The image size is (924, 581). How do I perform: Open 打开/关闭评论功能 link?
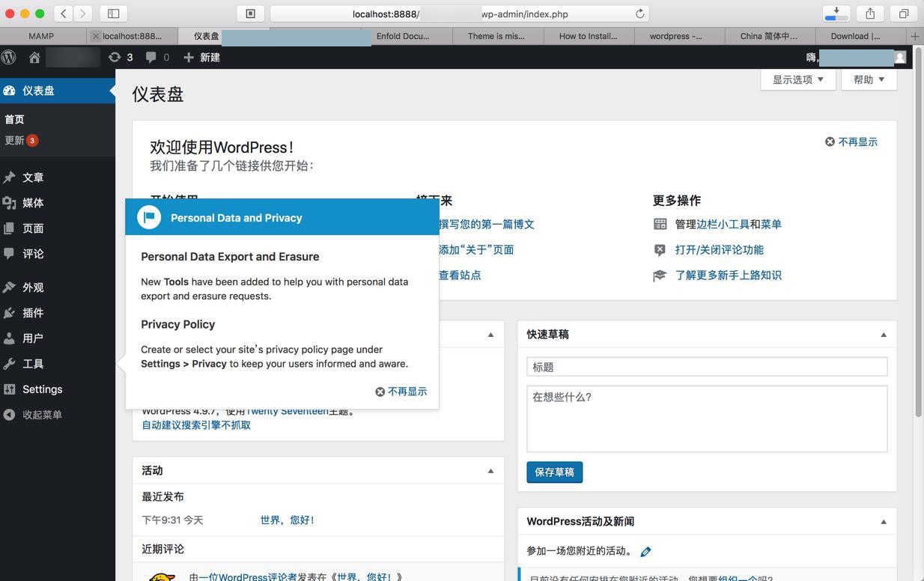tap(720, 249)
